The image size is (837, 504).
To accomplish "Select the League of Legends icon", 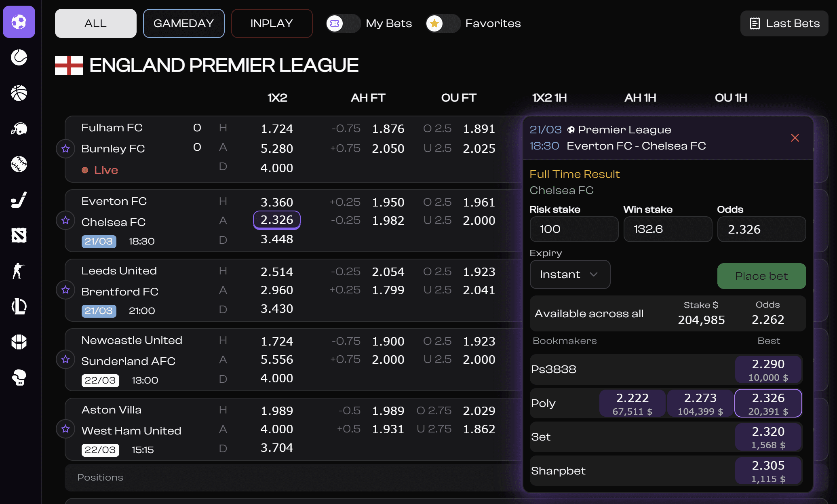I will (19, 306).
